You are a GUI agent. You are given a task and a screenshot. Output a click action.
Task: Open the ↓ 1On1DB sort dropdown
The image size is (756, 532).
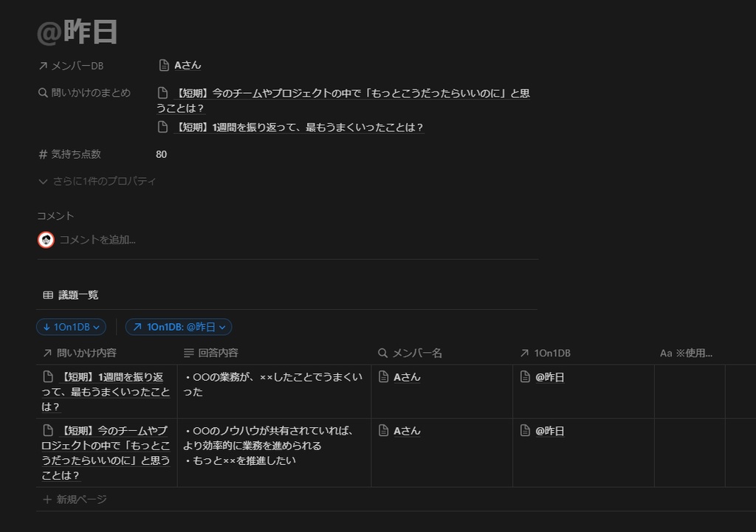(71, 327)
